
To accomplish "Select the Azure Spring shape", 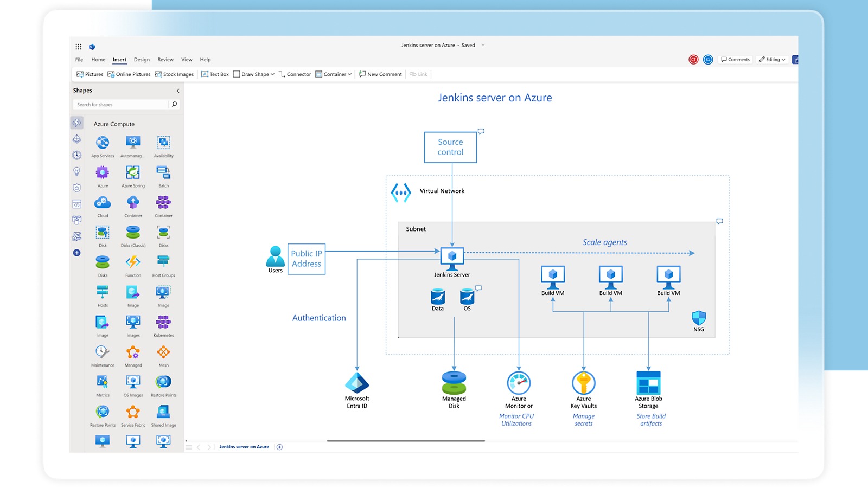I will click(133, 176).
